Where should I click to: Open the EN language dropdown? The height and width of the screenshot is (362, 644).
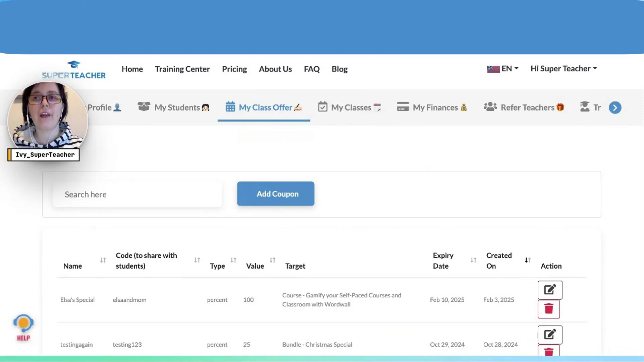coord(502,68)
